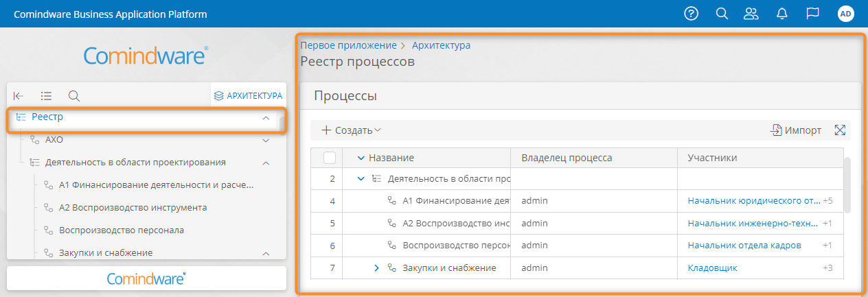This screenshot has height=297, width=868.
Task: Click the АРХИТЕКТУРА layers button
Action: click(247, 96)
